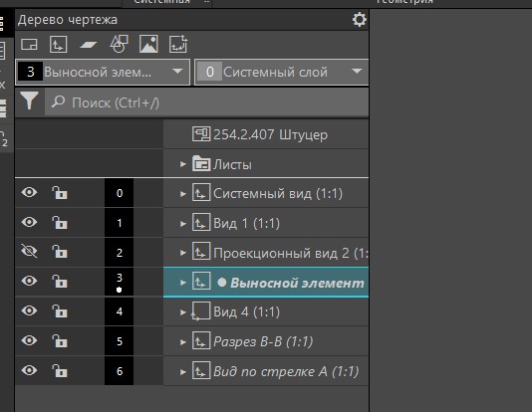Toggle lock on Вид 1 row

60,222
